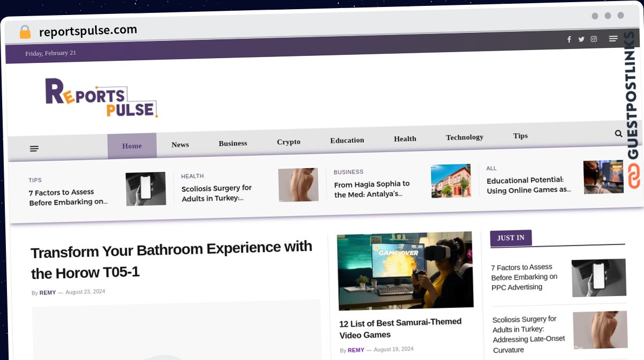Screen dimensions: 644x360
Task: Open the navigation bar side menu icon
Action: coord(34,148)
